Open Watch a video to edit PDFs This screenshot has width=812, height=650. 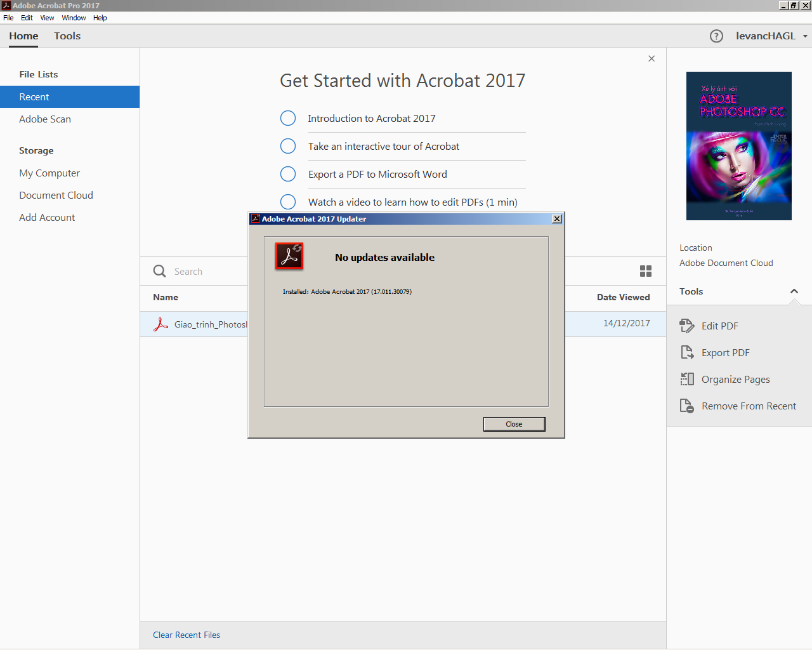[x=413, y=202]
